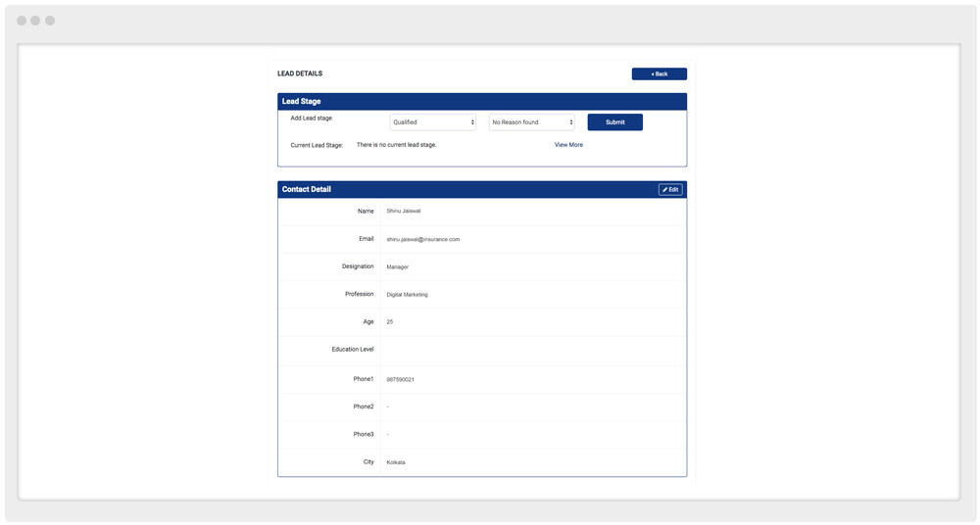Open the No Reason found dropdown

coord(531,121)
